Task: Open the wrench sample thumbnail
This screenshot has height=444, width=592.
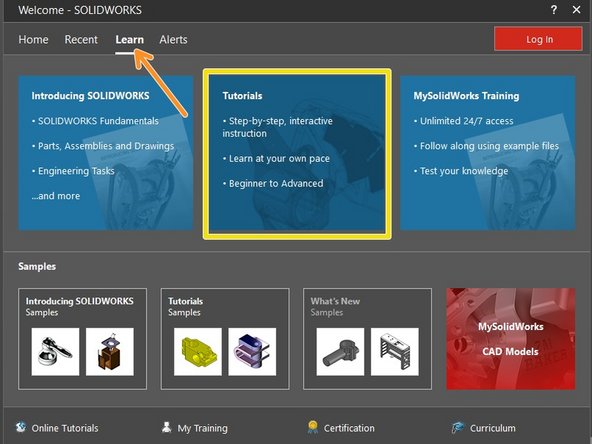Action: [x=56, y=352]
